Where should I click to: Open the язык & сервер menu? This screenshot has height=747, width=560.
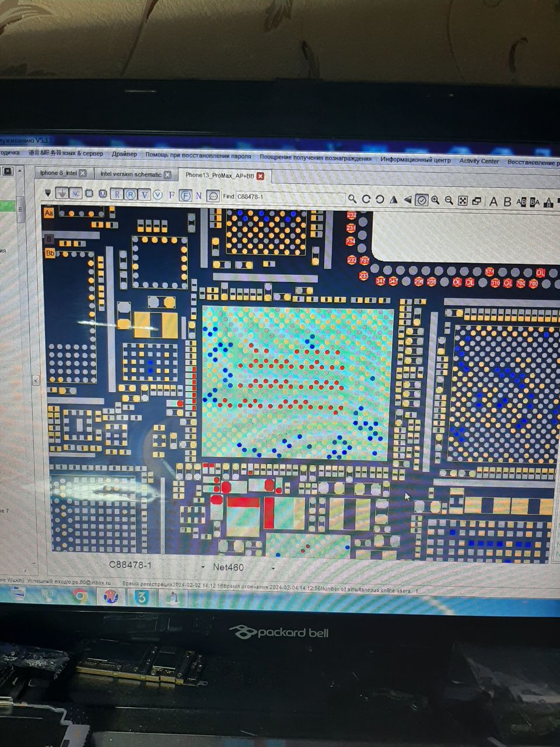coord(66,153)
